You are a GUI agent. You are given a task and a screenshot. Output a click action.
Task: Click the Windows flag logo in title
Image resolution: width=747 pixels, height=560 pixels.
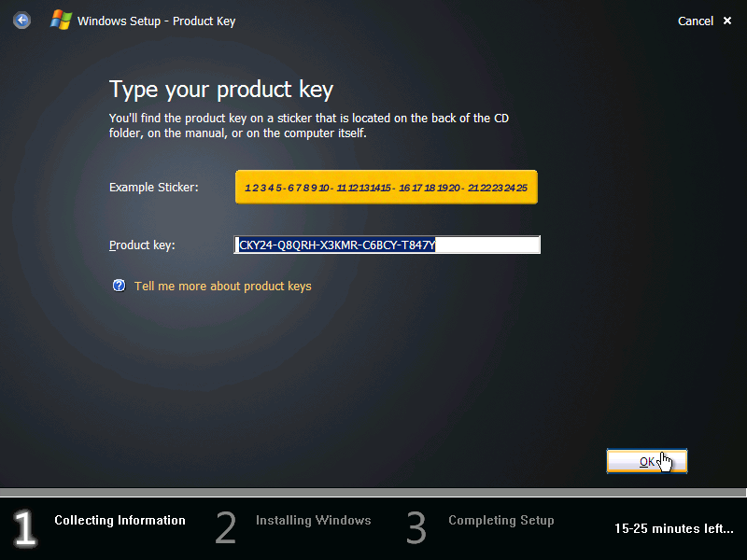(61, 21)
